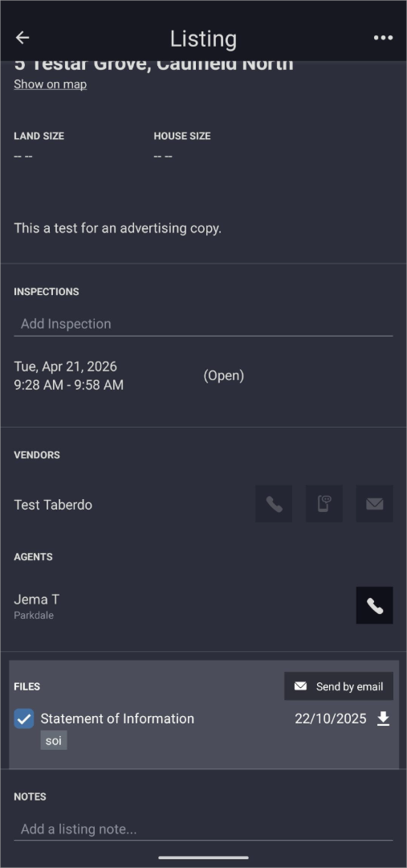Open the three-dot more options menu
407x868 pixels.
(383, 38)
